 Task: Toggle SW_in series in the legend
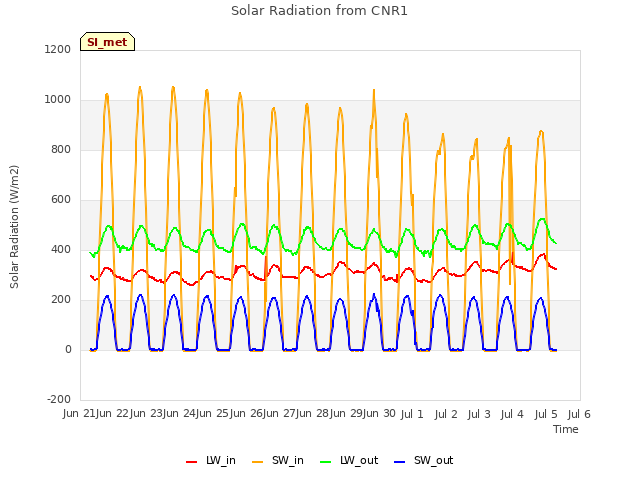[278, 460]
